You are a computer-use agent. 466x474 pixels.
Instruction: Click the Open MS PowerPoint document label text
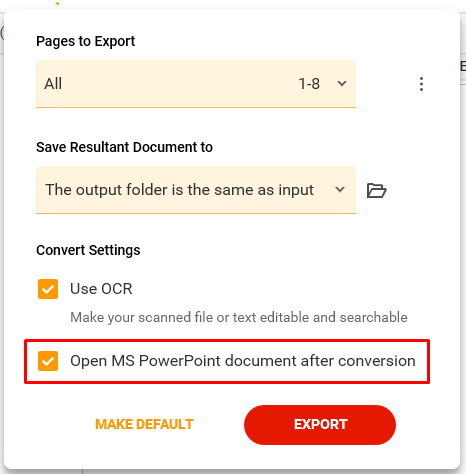click(243, 361)
